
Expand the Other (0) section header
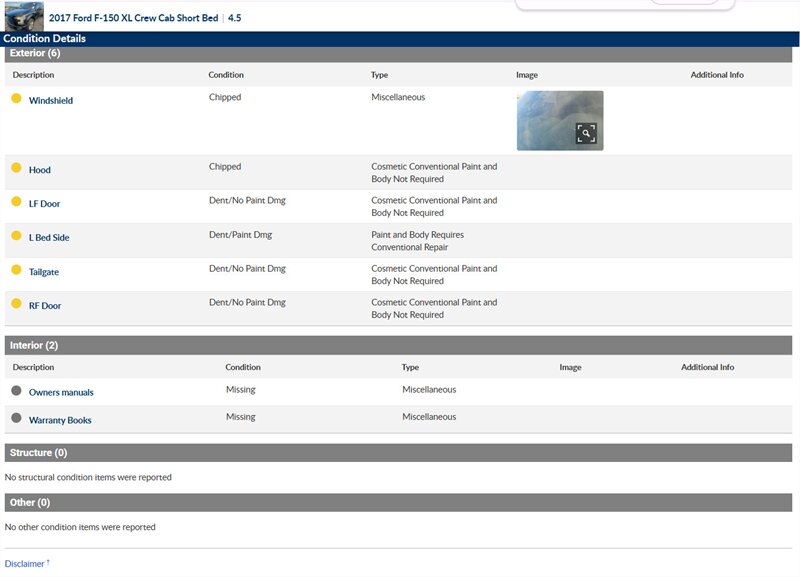pyautogui.click(x=398, y=503)
